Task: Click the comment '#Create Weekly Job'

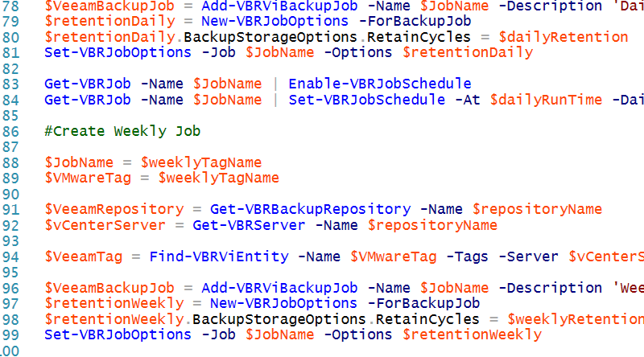Action: [x=122, y=131]
